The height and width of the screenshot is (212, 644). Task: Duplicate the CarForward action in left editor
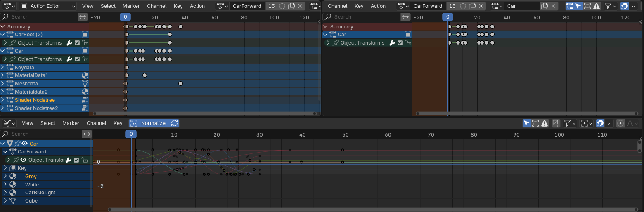coord(291,6)
